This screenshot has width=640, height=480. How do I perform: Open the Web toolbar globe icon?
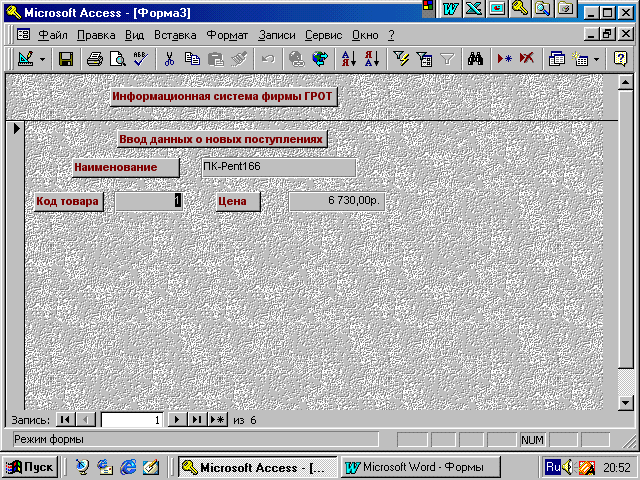pos(320,60)
